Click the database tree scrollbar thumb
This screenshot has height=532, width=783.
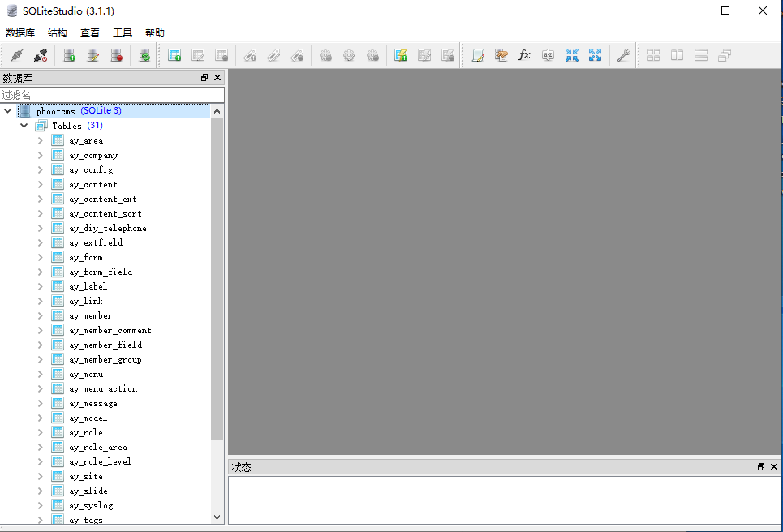pyautogui.click(x=217, y=279)
